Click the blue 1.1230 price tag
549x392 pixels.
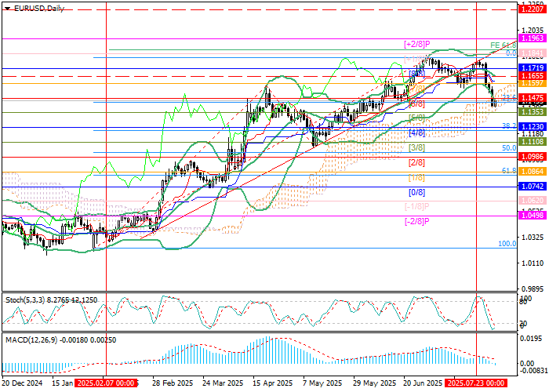531,126
